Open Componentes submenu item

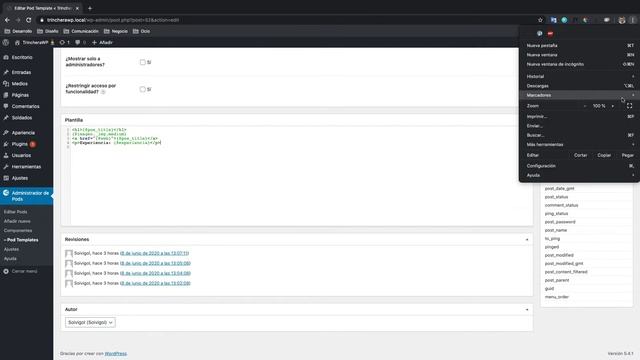coord(18,231)
